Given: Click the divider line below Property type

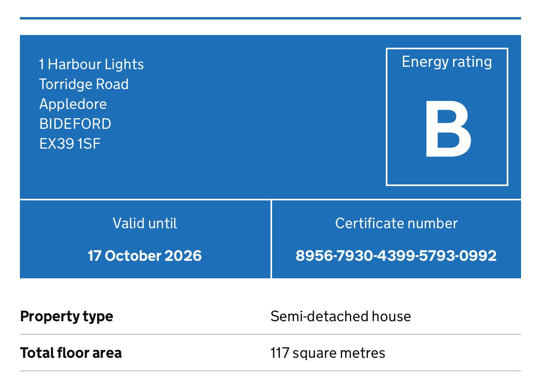Looking at the screenshot, I should coord(270,334).
